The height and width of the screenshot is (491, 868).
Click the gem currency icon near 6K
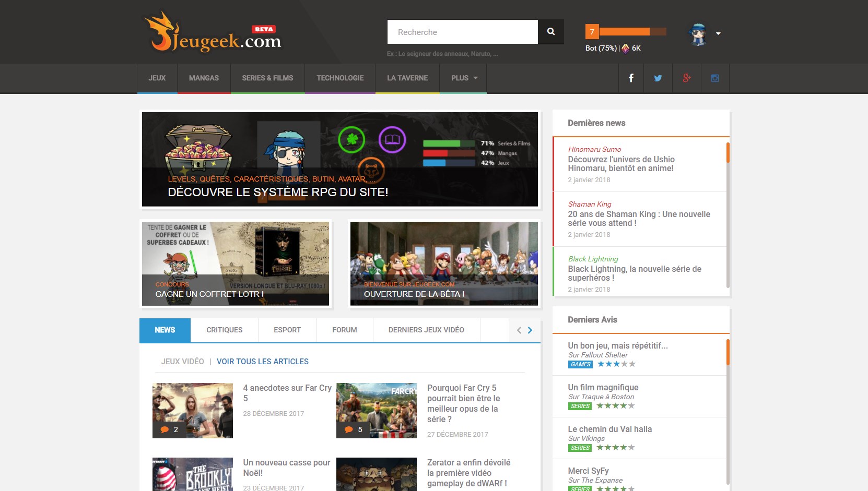click(626, 49)
